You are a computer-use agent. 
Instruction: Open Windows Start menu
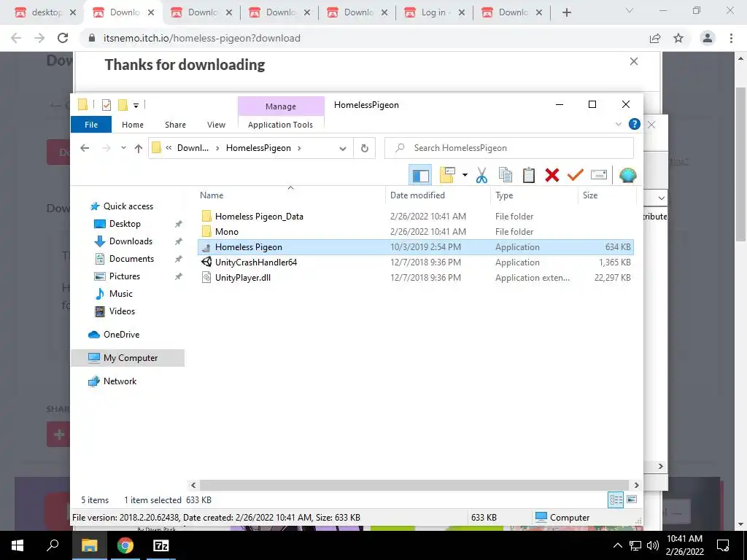(18, 545)
